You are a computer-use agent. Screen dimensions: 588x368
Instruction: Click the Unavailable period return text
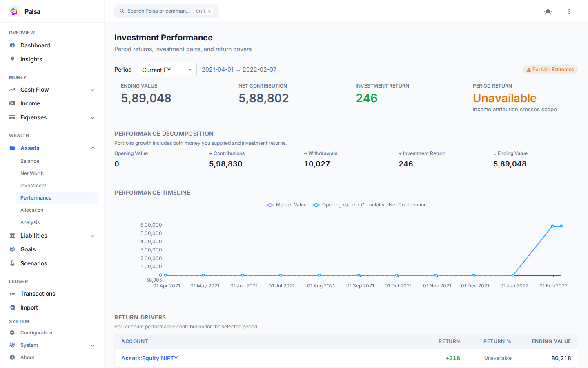point(505,98)
